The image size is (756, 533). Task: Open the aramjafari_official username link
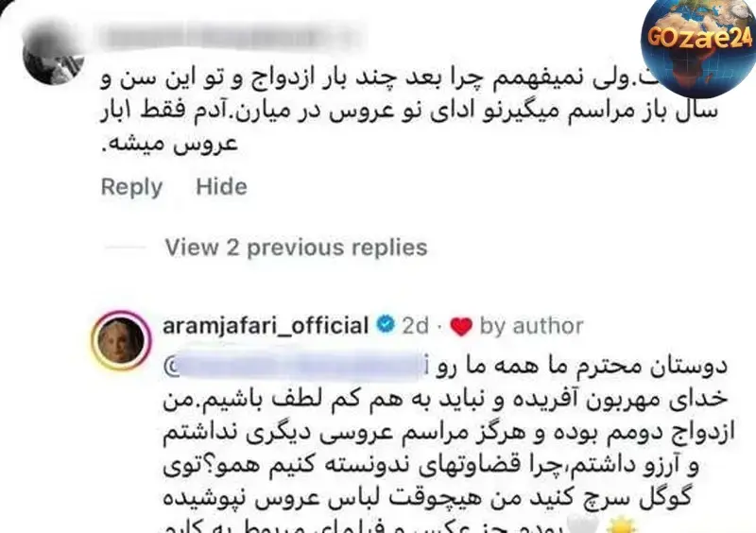(x=266, y=326)
